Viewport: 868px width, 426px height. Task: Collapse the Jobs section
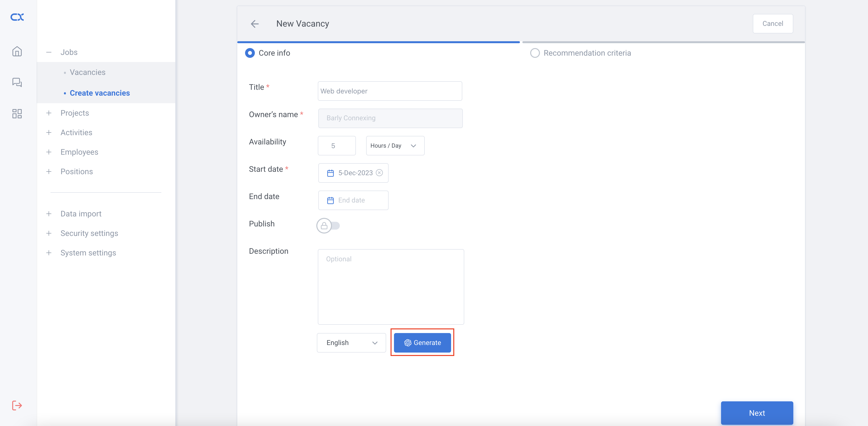(49, 52)
